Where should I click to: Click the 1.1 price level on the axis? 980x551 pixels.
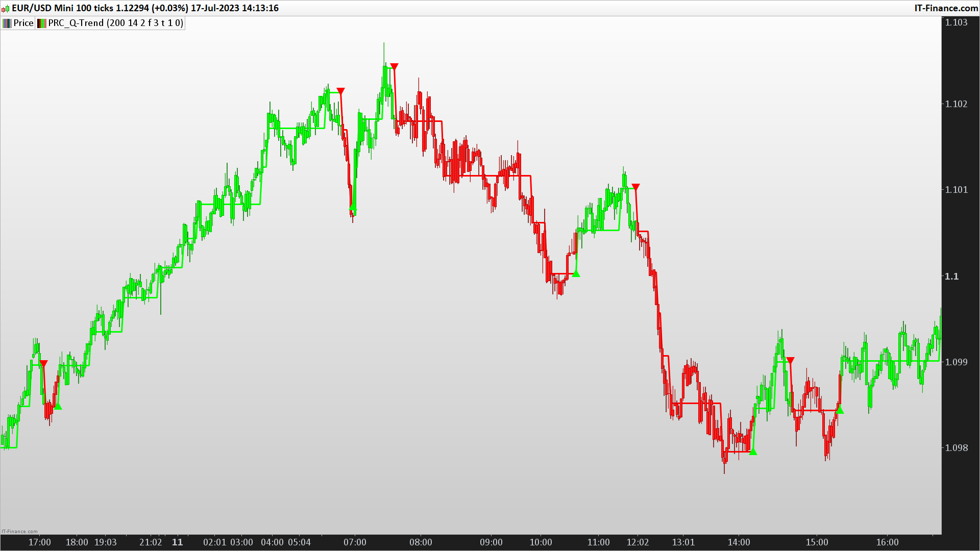tap(951, 276)
